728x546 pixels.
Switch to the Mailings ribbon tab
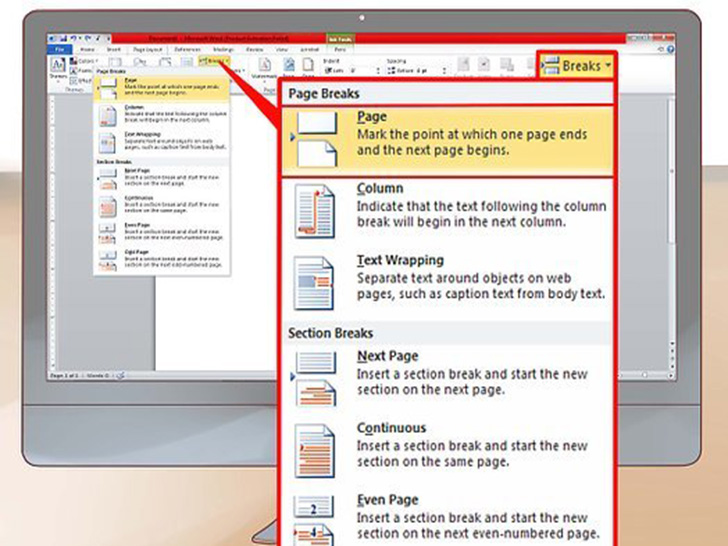tap(223, 49)
